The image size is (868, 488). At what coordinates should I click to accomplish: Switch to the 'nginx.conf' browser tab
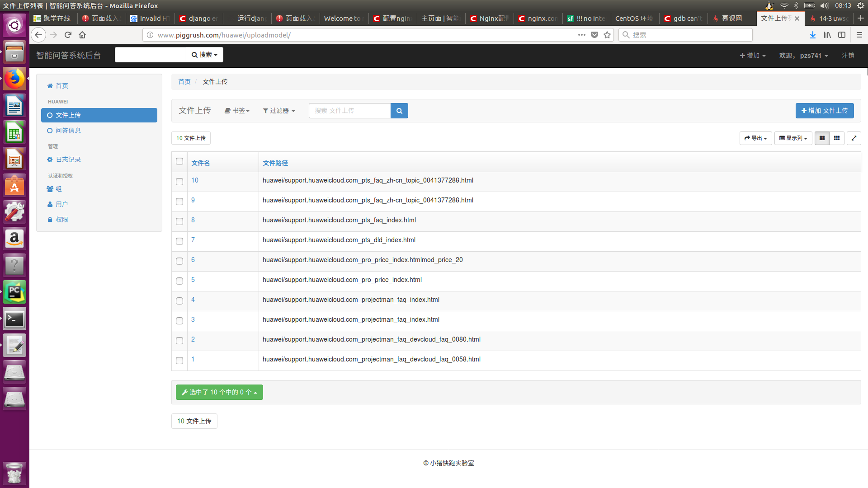[x=538, y=19]
